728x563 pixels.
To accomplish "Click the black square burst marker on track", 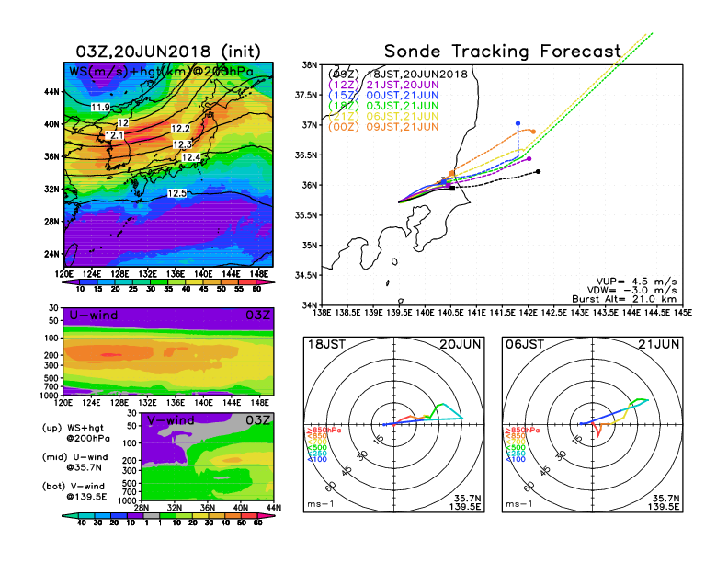I will pyautogui.click(x=452, y=189).
